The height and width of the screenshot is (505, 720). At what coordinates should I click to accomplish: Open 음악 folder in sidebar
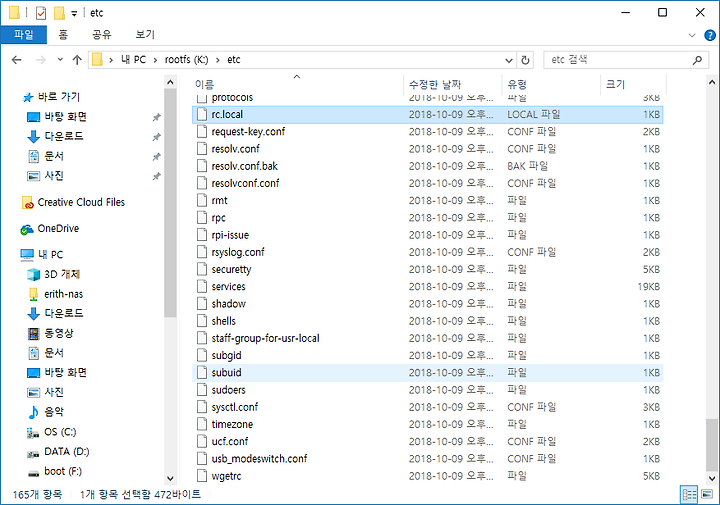pyautogui.click(x=54, y=412)
